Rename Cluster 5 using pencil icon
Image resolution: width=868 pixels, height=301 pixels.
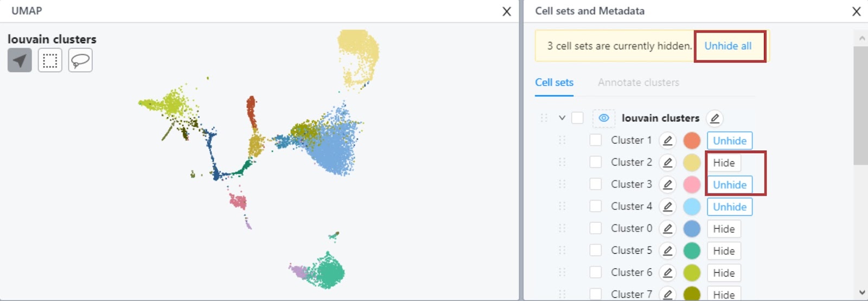click(x=667, y=250)
